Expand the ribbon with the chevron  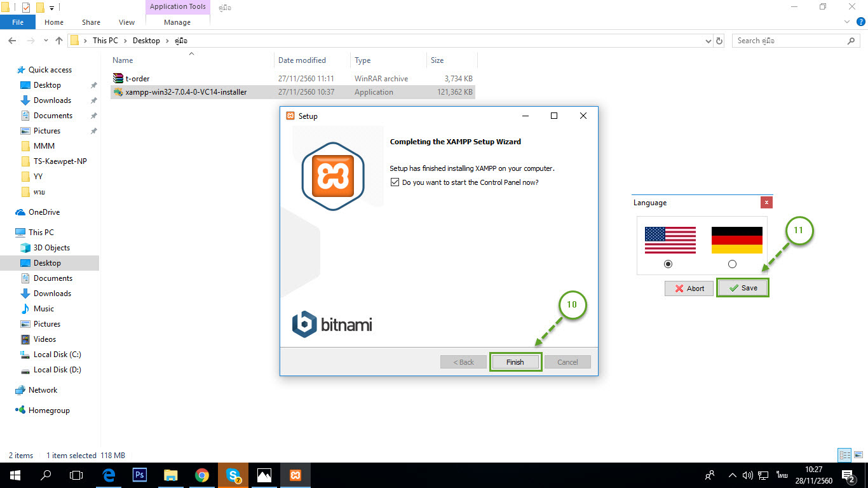point(846,22)
